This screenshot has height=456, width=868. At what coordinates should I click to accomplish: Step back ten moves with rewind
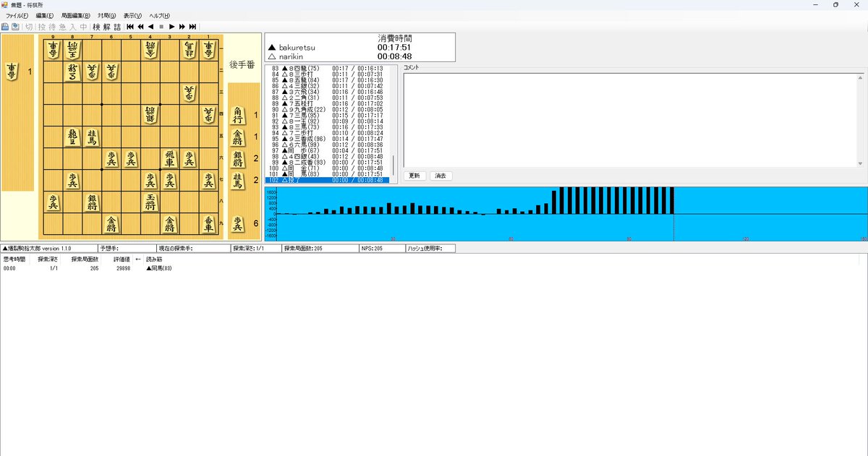coord(140,27)
